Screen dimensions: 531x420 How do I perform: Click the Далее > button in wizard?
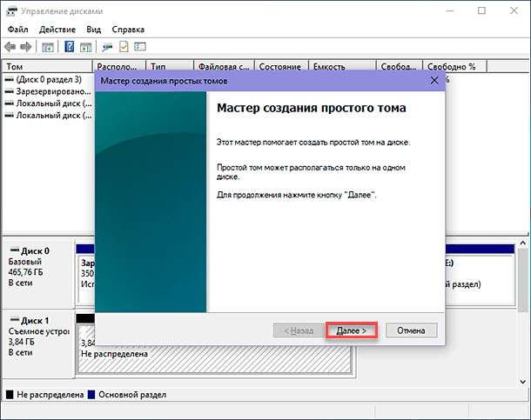352,330
